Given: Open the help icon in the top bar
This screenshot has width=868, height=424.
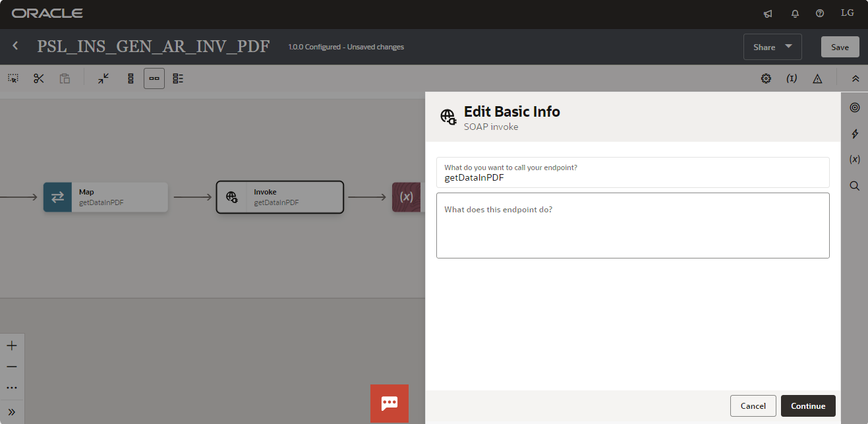Looking at the screenshot, I should pos(819,13).
